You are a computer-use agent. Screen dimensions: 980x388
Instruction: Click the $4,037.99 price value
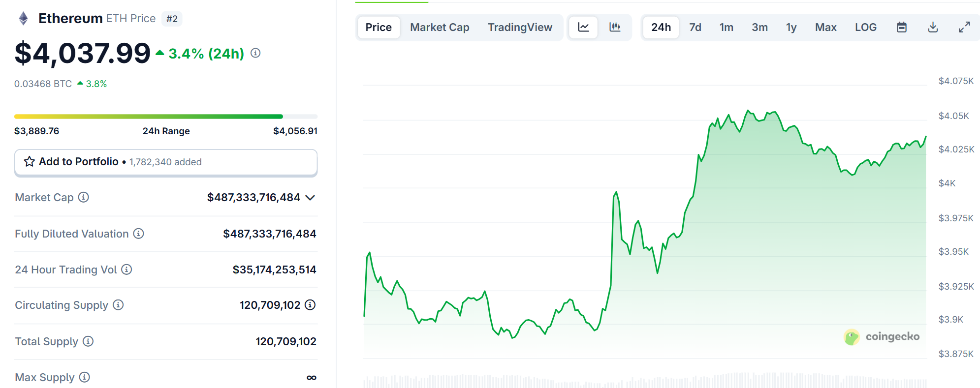tap(82, 53)
